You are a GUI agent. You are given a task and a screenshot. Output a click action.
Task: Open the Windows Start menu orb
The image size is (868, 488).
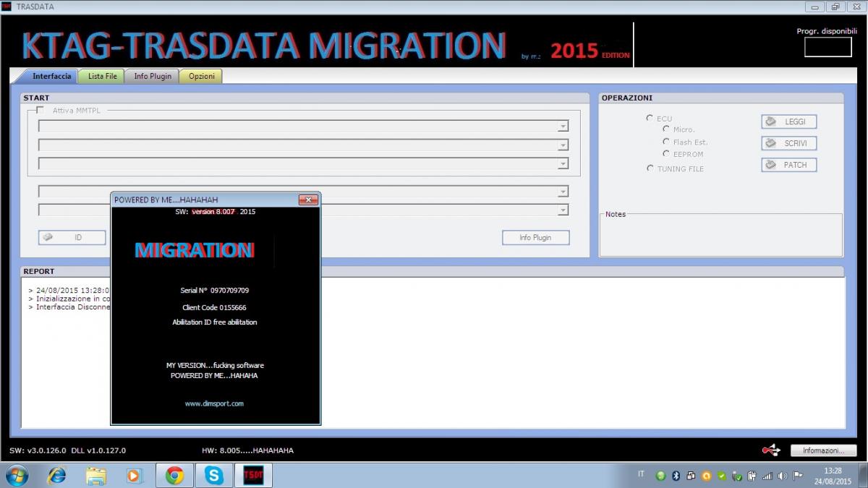[16, 475]
